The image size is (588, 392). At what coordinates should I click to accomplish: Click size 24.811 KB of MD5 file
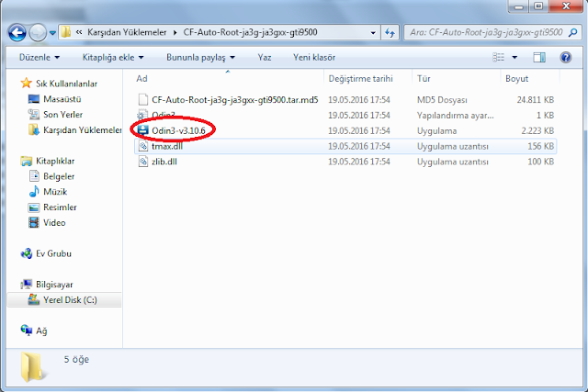pyautogui.click(x=535, y=100)
